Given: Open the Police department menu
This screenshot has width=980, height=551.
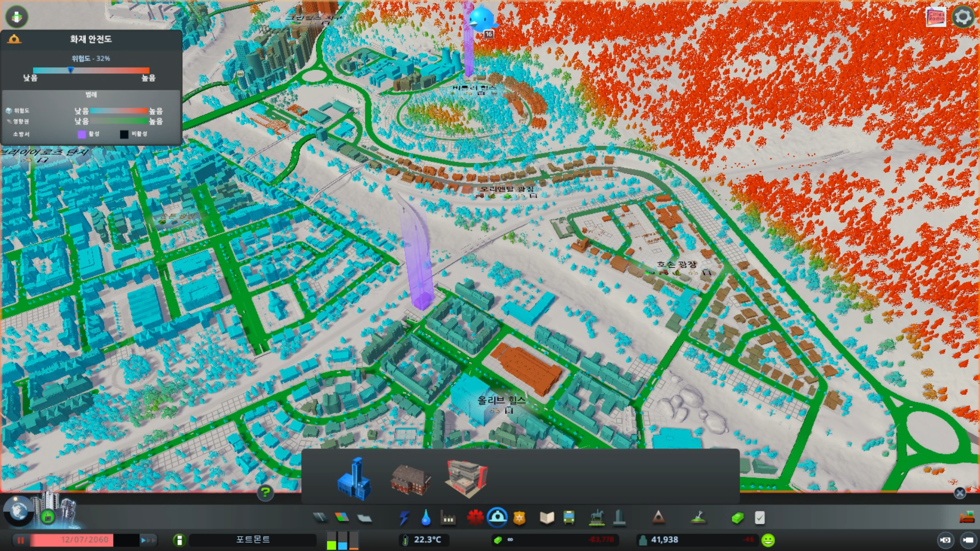Looking at the screenshot, I should [520, 518].
